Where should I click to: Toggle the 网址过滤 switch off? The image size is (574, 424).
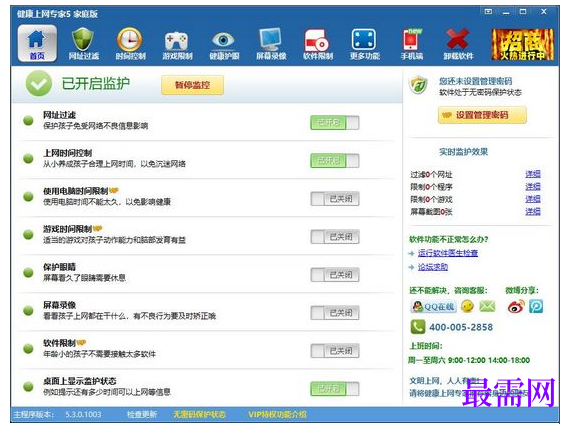(335, 123)
